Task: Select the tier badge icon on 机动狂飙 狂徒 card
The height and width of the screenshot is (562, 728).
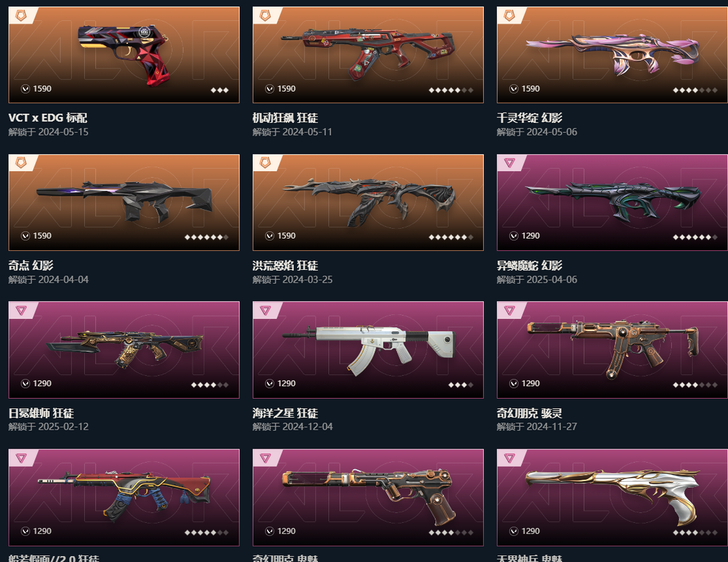Action: [x=265, y=16]
